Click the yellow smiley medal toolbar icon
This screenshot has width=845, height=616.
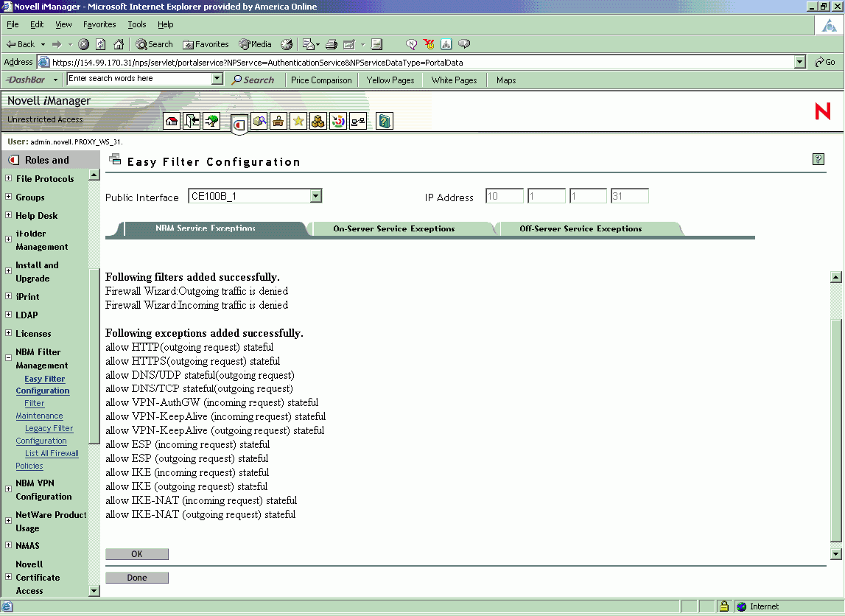[x=429, y=44]
